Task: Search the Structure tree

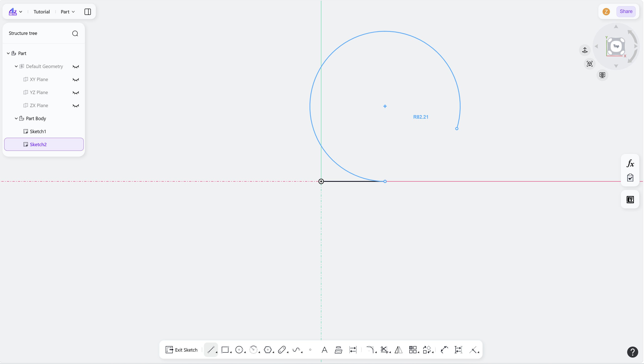Action: pyautogui.click(x=75, y=33)
